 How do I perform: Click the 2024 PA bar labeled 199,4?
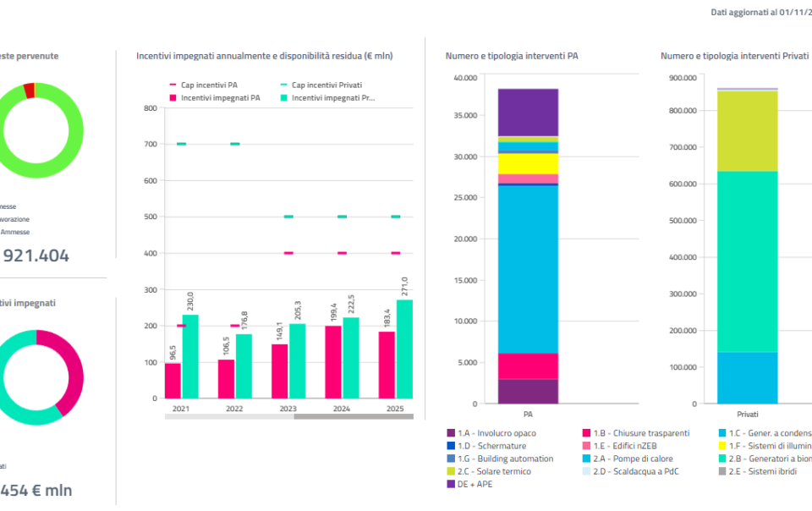point(334,362)
